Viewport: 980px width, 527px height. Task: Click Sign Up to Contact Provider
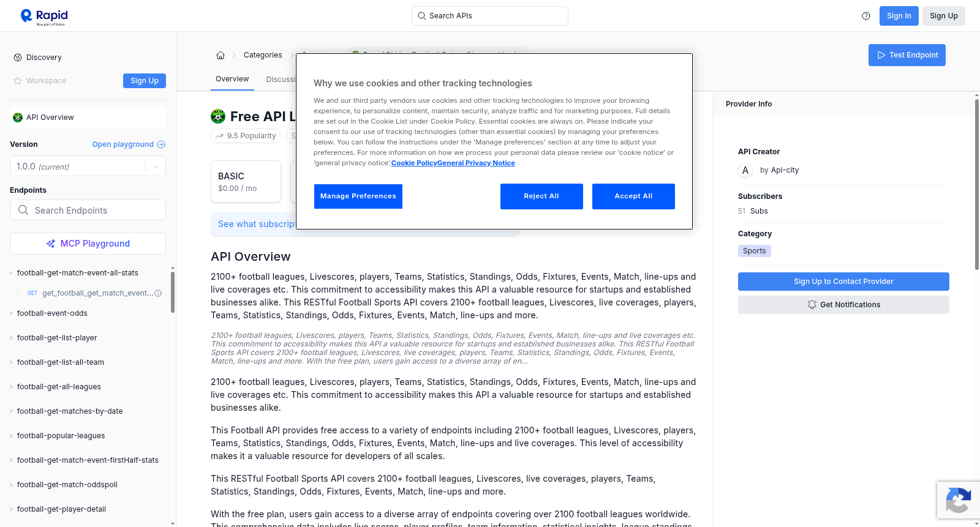pyautogui.click(x=843, y=282)
